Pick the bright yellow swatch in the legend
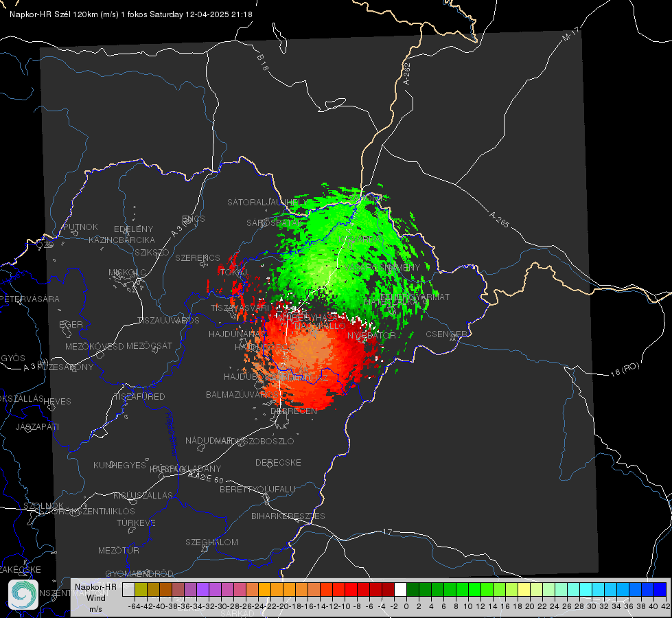The width and height of the screenshot is (672, 618). pos(524,590)
